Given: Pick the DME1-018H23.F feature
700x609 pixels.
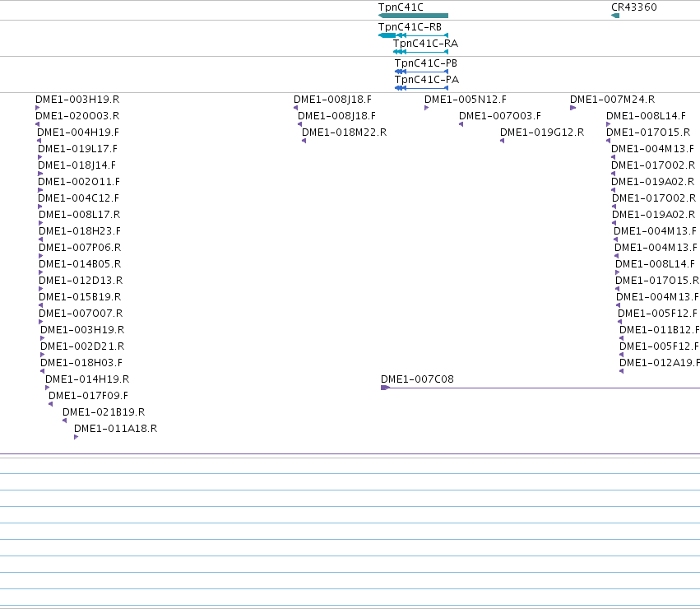Looking at the screenshot, I should 80,231.
